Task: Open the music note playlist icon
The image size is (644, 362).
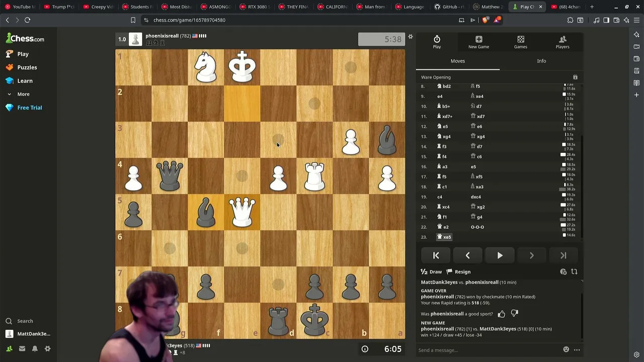Action: pos(596,20)
